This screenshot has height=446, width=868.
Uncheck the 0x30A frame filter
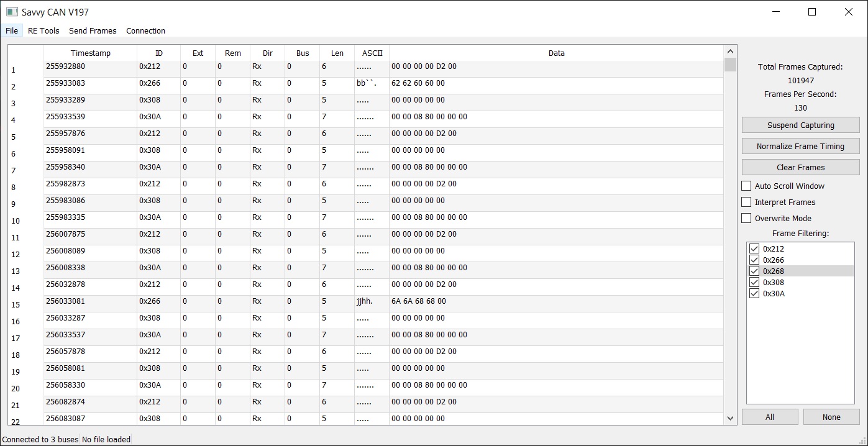(x=754, y=293)
